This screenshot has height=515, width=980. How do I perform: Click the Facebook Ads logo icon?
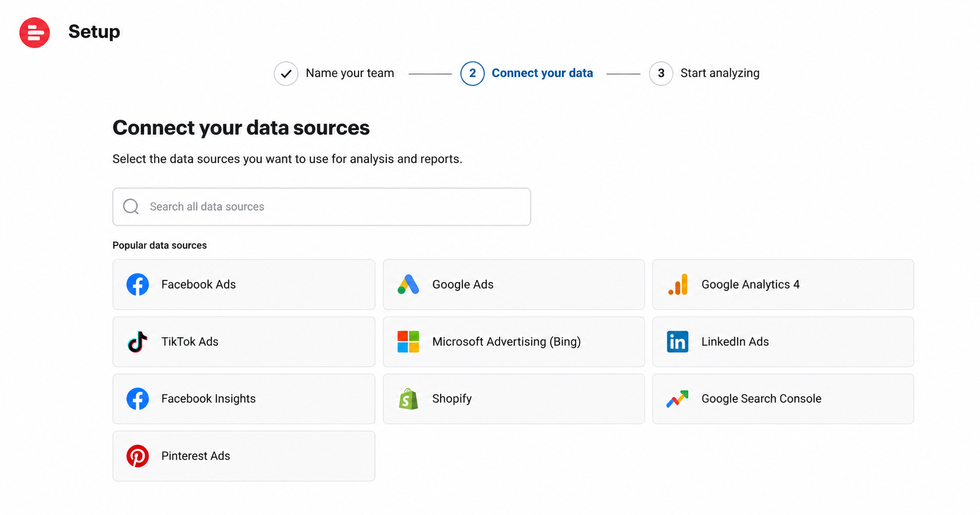(x=138, y=284)
